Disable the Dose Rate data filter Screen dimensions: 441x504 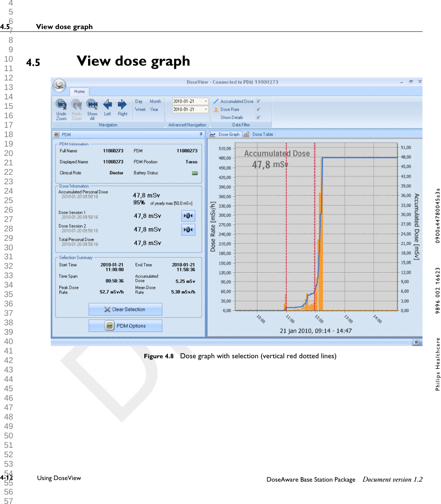tap(258, 109)
